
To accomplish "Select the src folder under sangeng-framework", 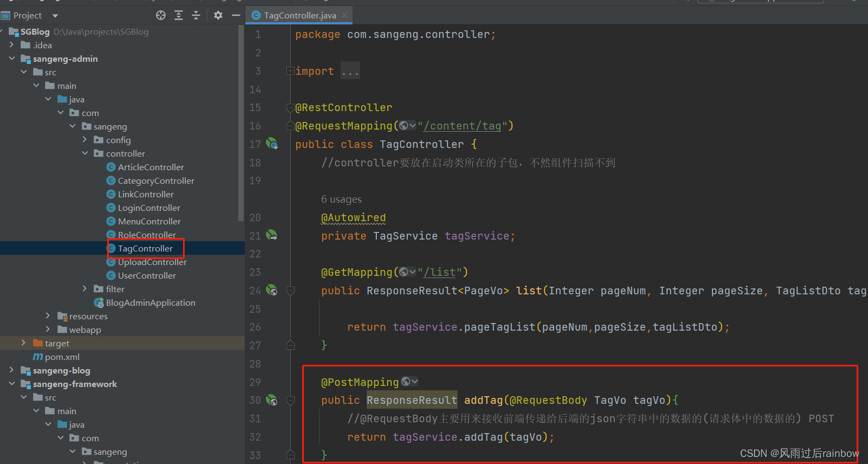I will pyautogui.click(x=44, y=397).
